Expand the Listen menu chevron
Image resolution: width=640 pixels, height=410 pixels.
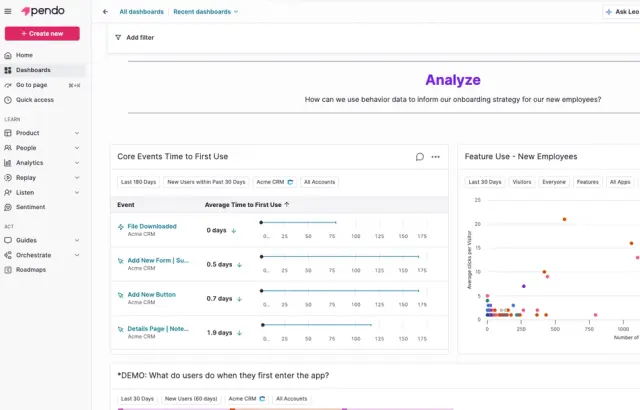tap(77, 193)
